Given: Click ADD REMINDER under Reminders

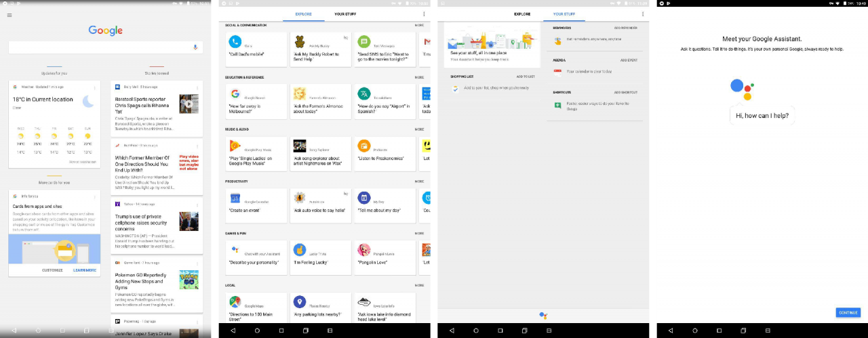Looking at the screenshot, I should tap(625, 28).
